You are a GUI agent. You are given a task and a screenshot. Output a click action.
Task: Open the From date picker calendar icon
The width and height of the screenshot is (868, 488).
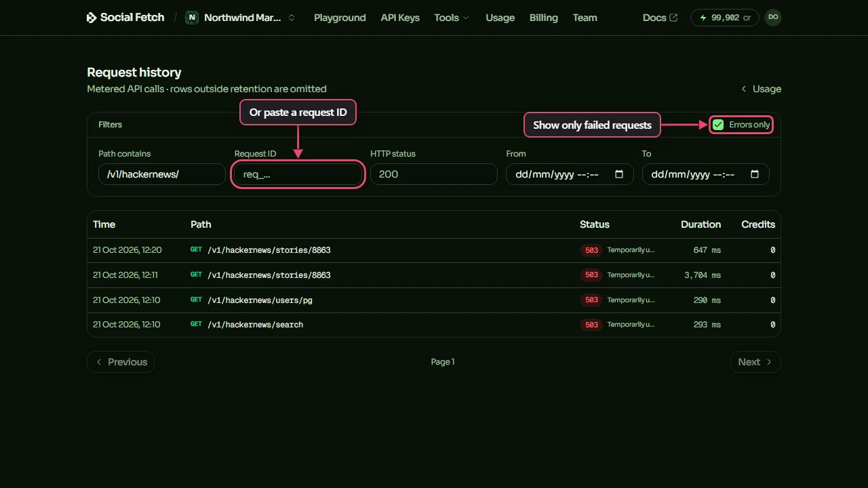pos(619,174)
